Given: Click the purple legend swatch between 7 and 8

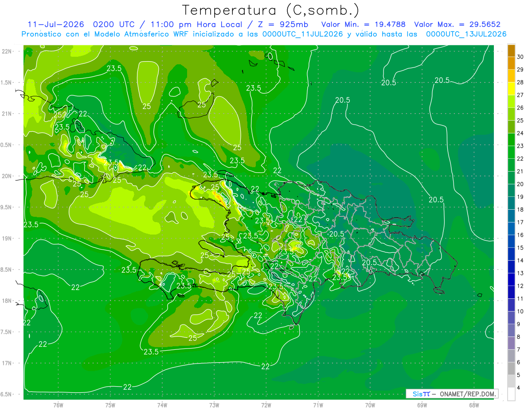Looking at the screenshot, I should pos(511,343).
